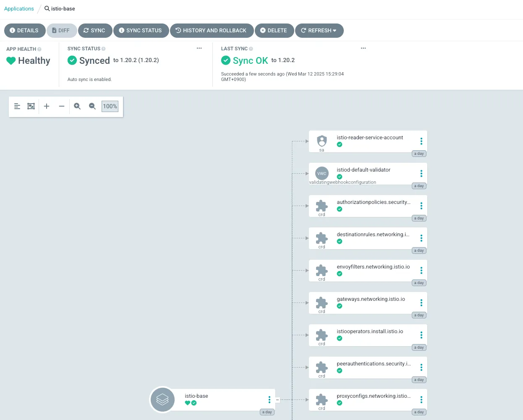The height and width of the screenshot is (420, 523).
Task: Open the kebab menu for destinationrules.networking
Action: [x=421, y=238]
